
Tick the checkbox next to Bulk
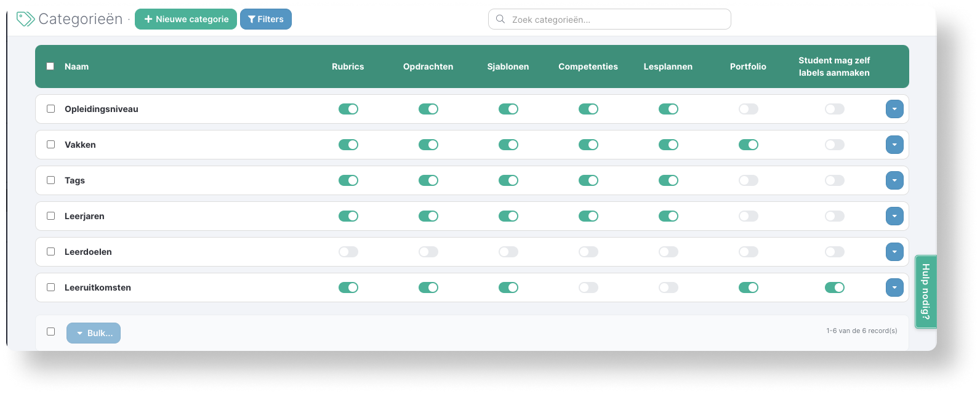(x=50, y=331)
